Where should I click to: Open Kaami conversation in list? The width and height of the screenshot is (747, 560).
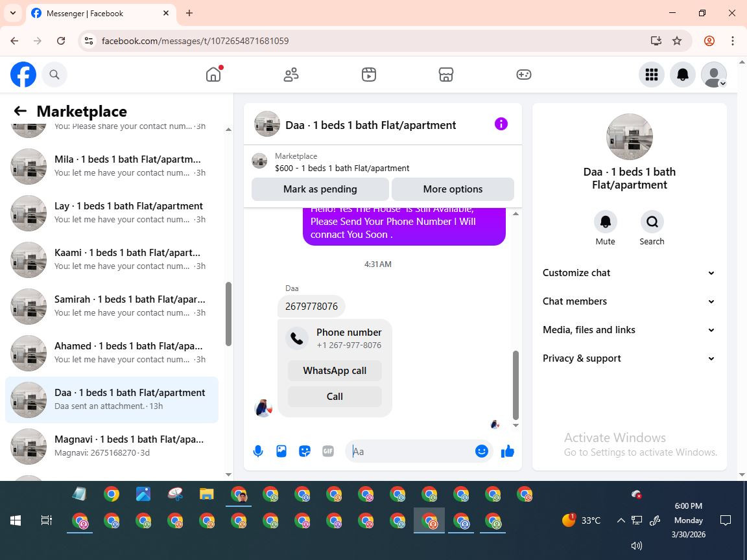click(x=112, y=259)
